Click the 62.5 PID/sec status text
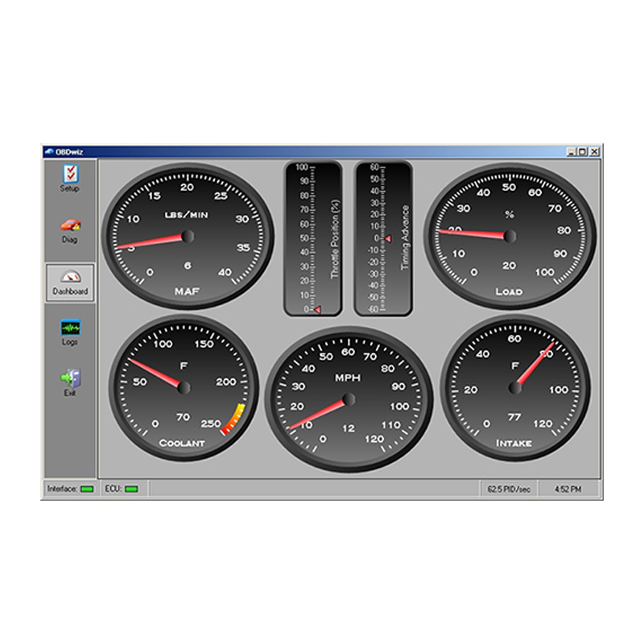The height and width of the screenshot is (644, 644). coord(509,489)
